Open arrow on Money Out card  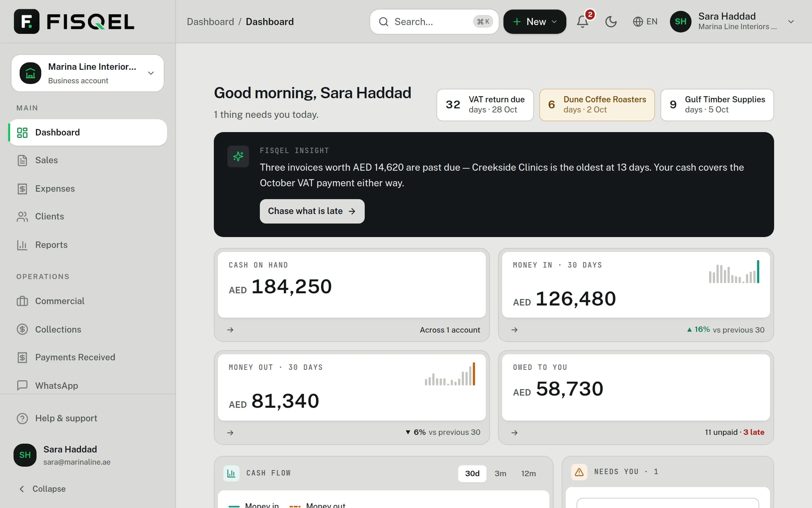coord(230,432)
